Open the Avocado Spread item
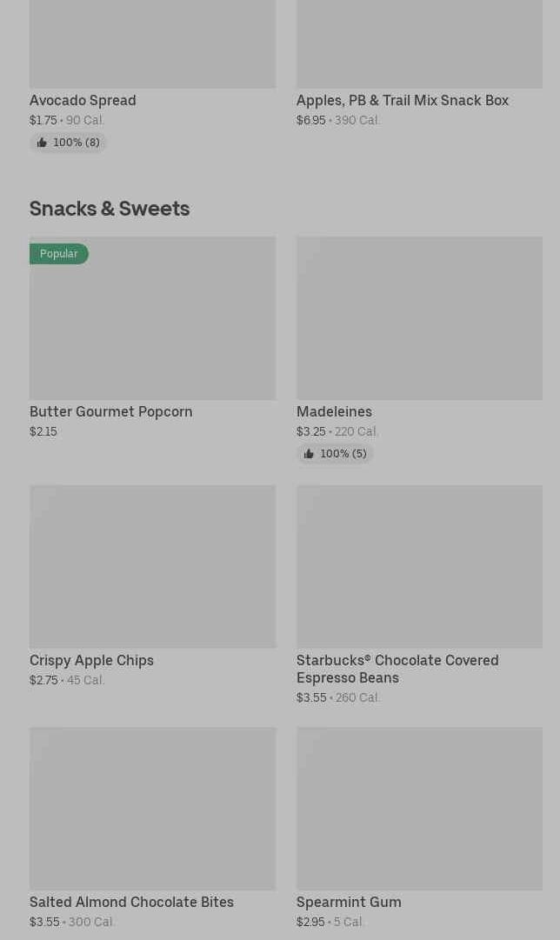The height and width of the screenshot is (940, 560). 83,100
